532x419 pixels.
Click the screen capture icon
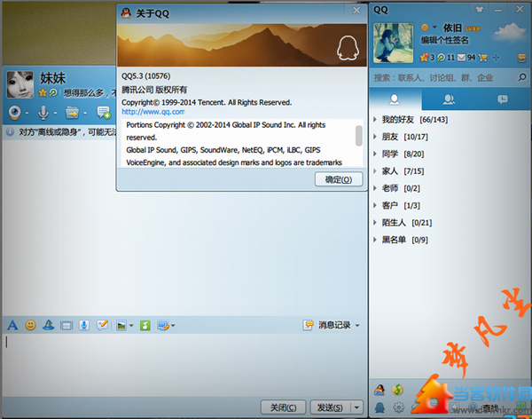(x=163, y=326)
